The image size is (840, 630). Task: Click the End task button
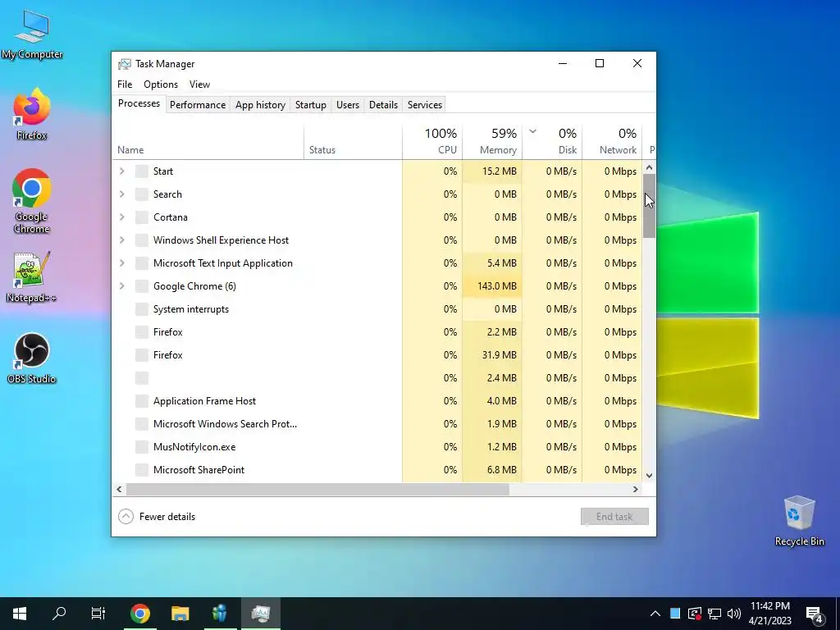[614, 517]
